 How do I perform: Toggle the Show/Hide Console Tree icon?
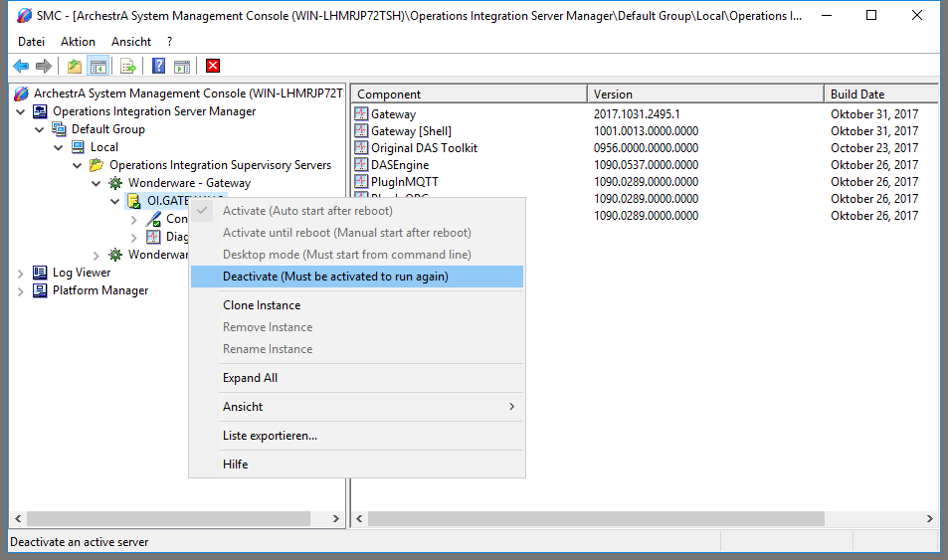pyautogui.click(x=97, y=67)
